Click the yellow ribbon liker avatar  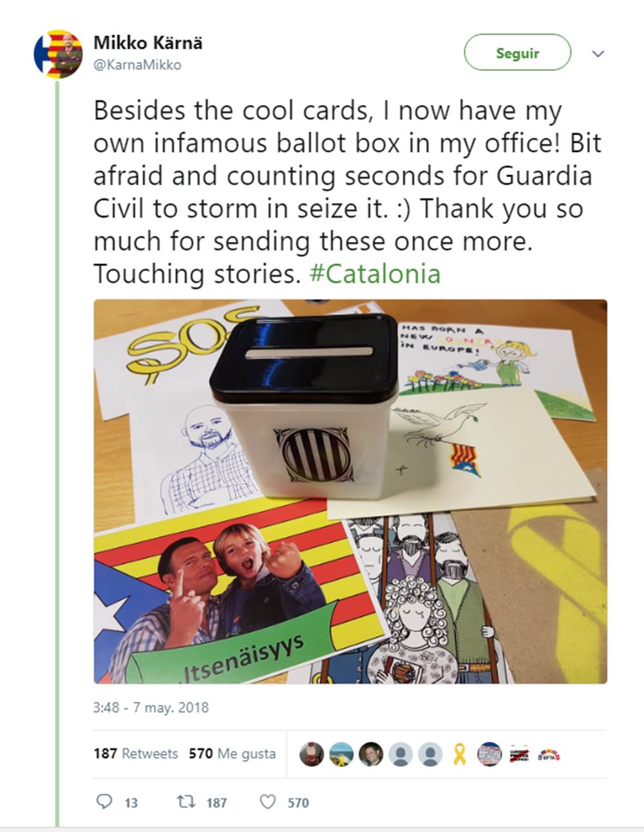pyautogui.click(x=460, y=754)
